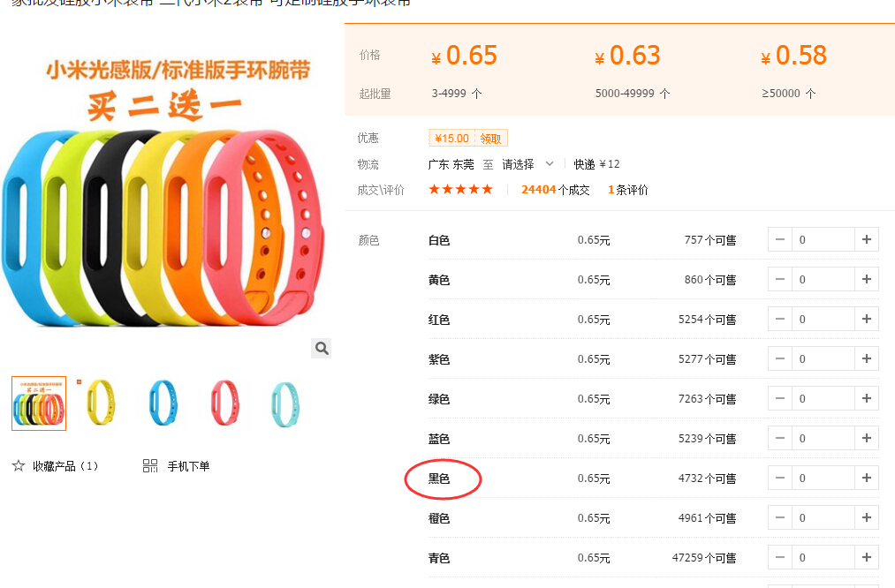Click the 47259个可售 stock text
The width and height of the screenshot is (895, 588).
pos(704,557)
